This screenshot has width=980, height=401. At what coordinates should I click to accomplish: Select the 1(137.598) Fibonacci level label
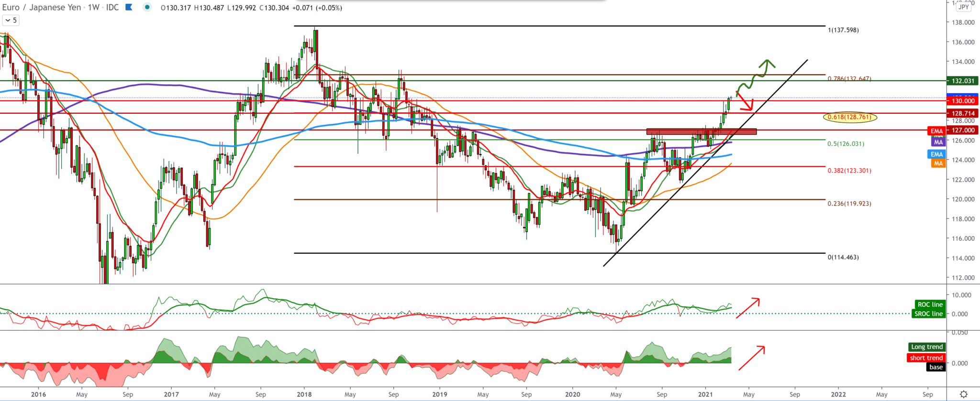(843, 30)
